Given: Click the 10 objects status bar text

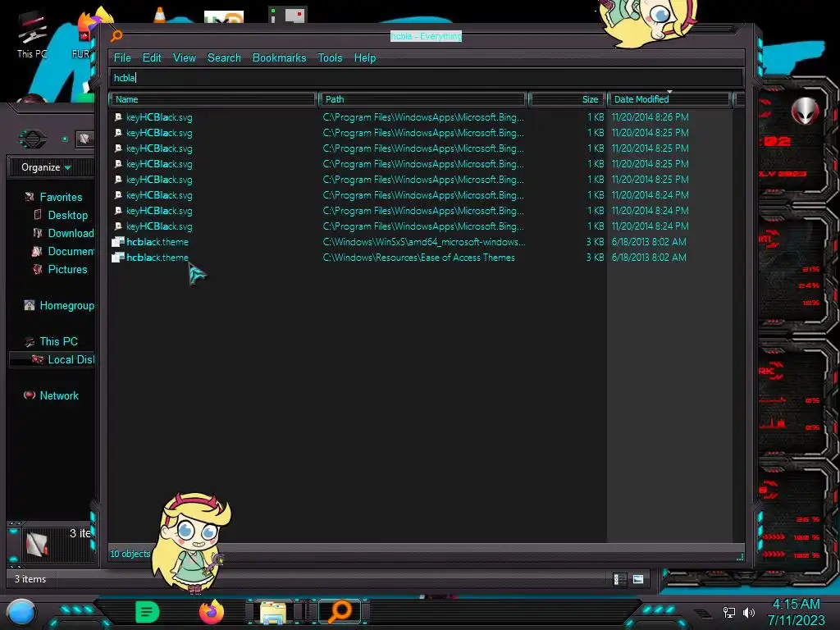Looking at the screenshot, I should pyautogui.click(x=130, y=554).
